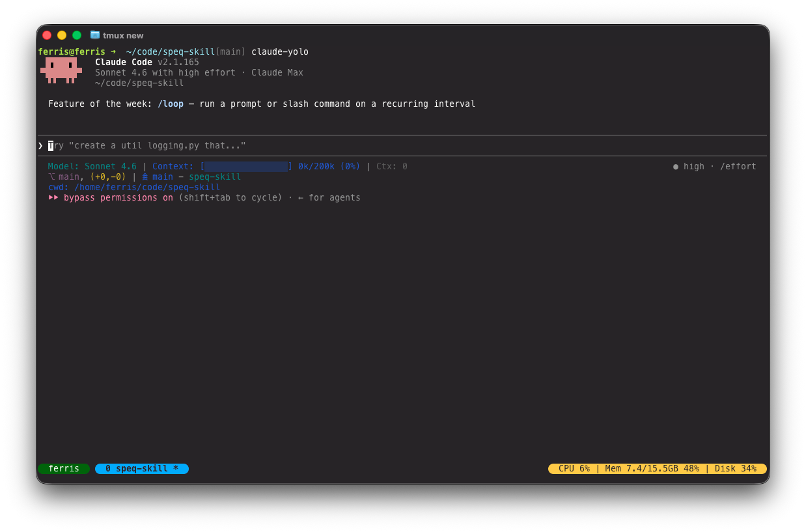Click the (+0,-0) git diff counter

click(108, 176)
